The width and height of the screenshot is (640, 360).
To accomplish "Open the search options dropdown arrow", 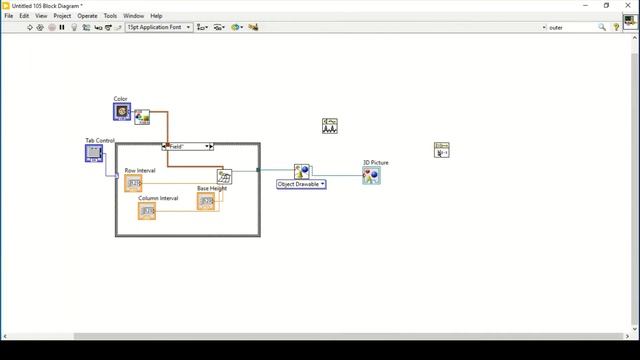I will pos(544,27).
